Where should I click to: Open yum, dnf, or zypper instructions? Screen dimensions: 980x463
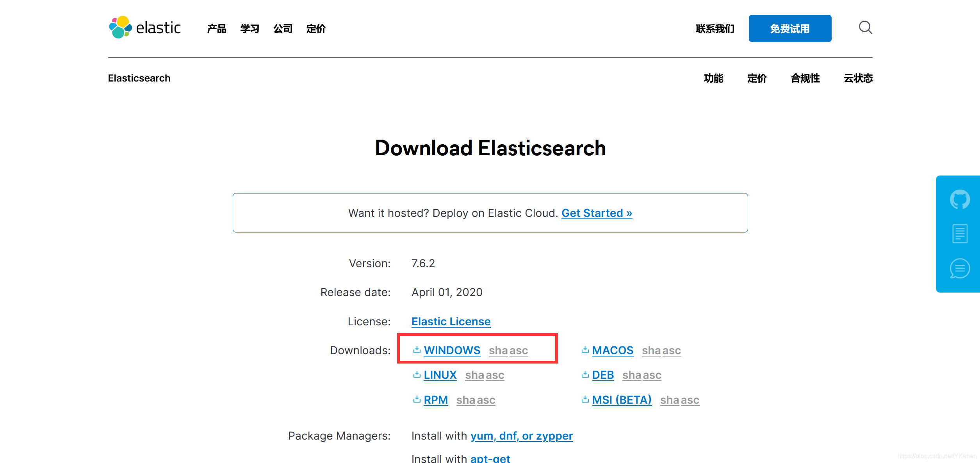point(522,436)
